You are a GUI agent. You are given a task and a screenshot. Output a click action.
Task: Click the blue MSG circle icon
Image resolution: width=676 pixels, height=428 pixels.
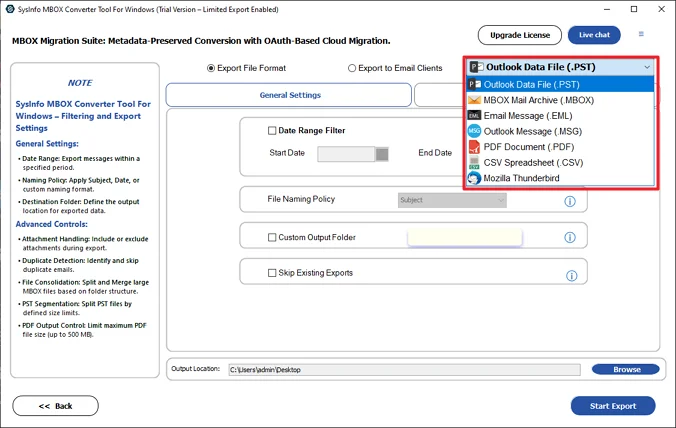point(474,131)
